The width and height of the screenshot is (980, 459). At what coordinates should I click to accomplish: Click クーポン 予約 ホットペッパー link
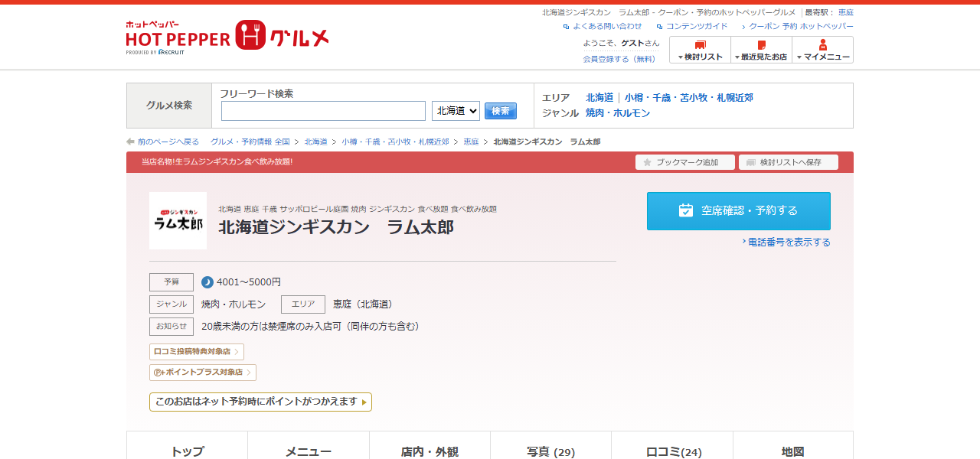(x=801, y=26)
